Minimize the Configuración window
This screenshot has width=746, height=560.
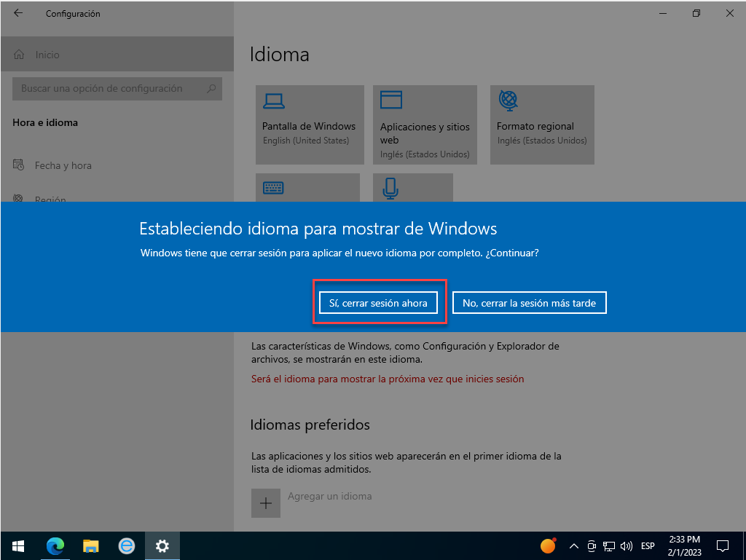tap(663, 13)
